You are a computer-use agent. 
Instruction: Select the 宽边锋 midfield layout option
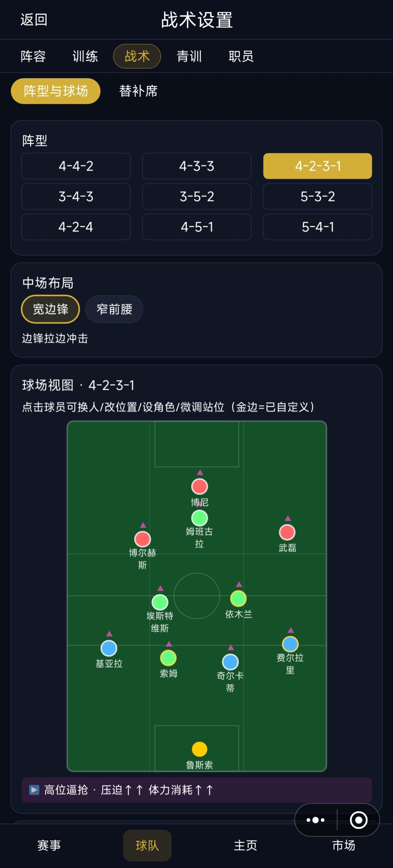(x=51, y=309)
